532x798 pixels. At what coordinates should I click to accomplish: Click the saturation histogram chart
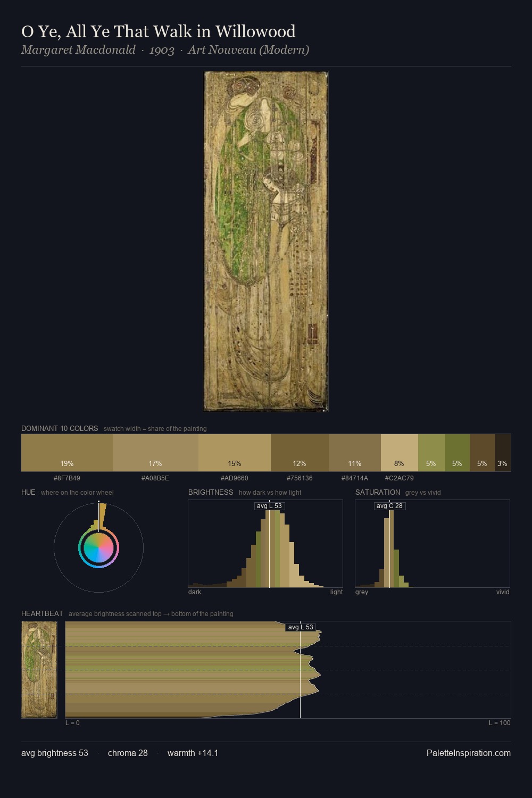pos(433,544)
